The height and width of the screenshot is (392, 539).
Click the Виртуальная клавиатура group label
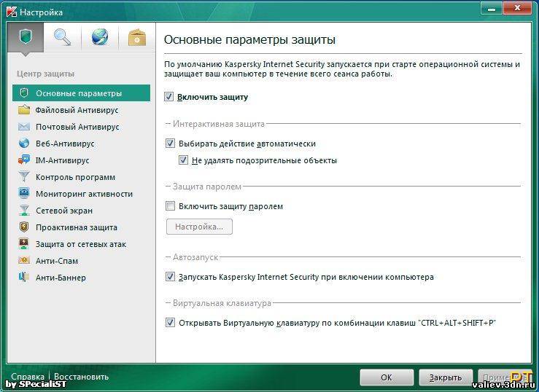pyautogui.click(x=222, y=303)
